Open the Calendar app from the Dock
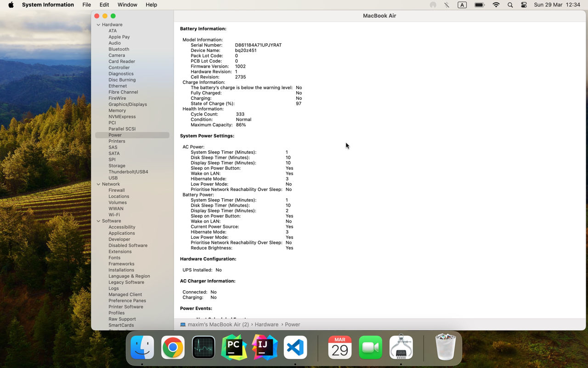 (340, 347)
